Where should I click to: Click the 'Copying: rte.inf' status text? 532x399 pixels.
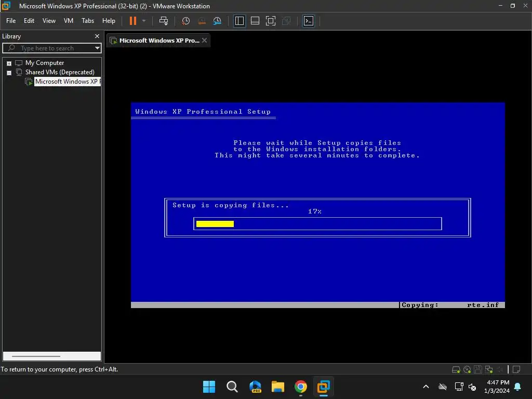click(x=450, y=305)
